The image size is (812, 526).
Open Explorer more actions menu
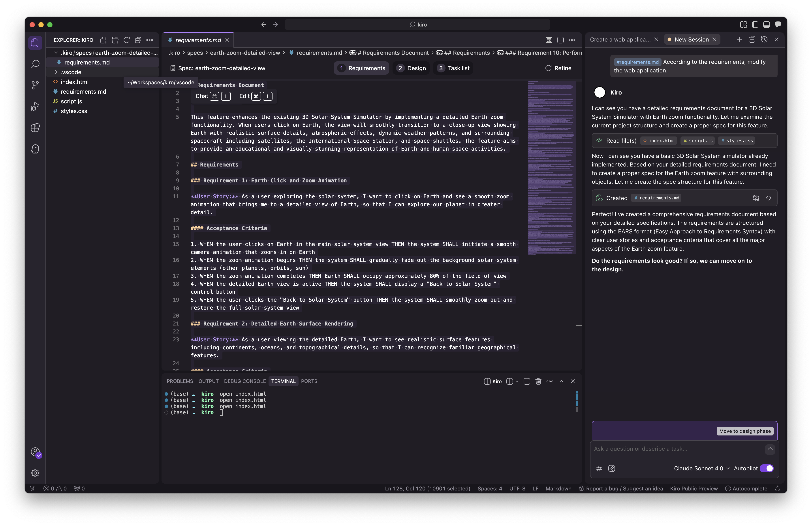[x=150, y=40]
